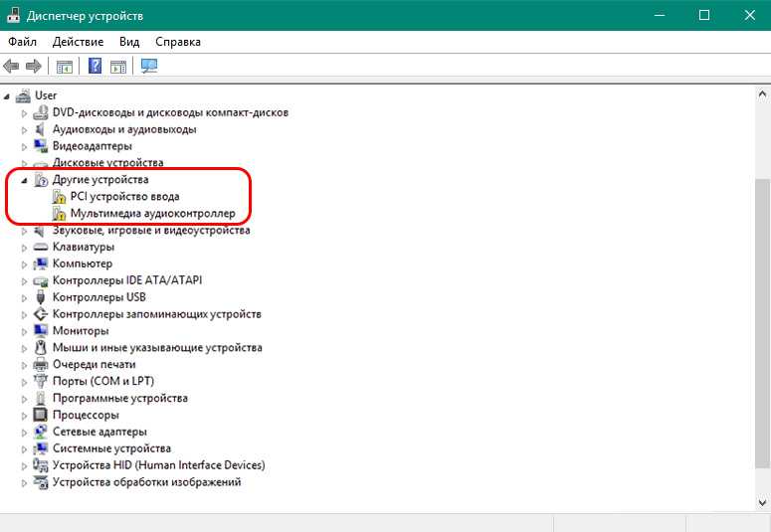Maximize the Диспетчер устройств window
The image size is (771, 532).
pyautogui.click(x=704, y=15)
